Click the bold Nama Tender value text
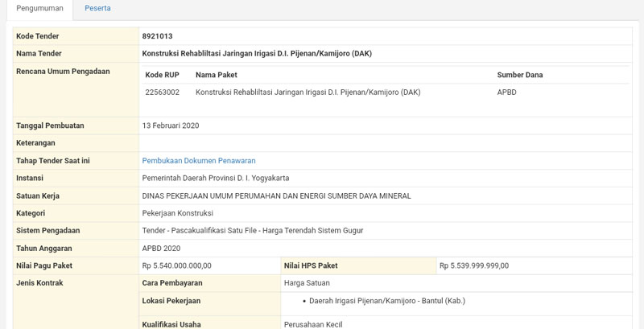The height and width of the screenshot is (329, 644). coord(257,53)
